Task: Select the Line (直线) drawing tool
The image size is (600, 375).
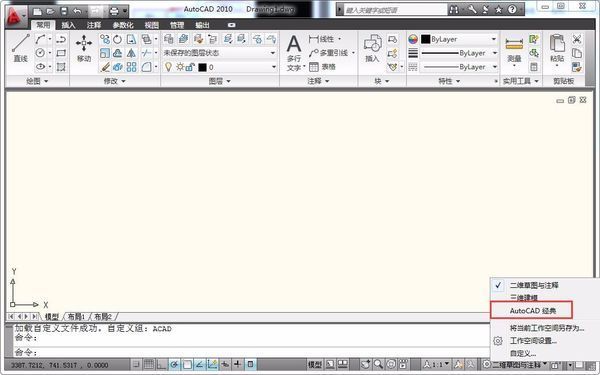Action: point(21,48)
